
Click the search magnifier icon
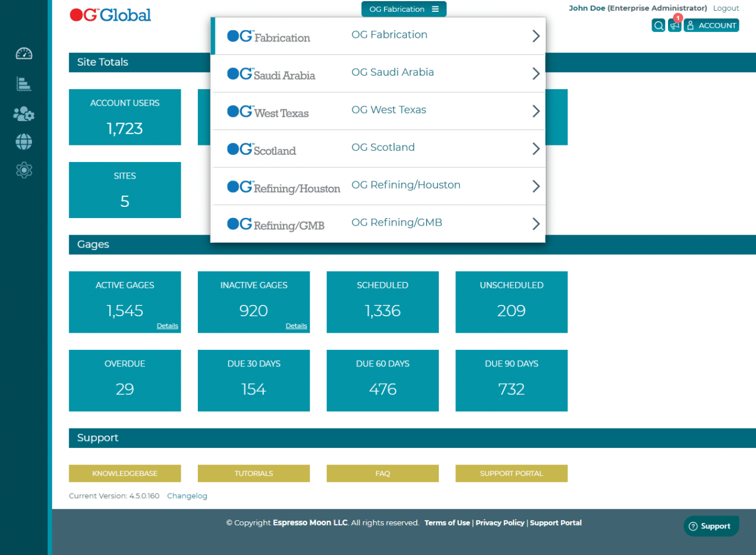658,25
